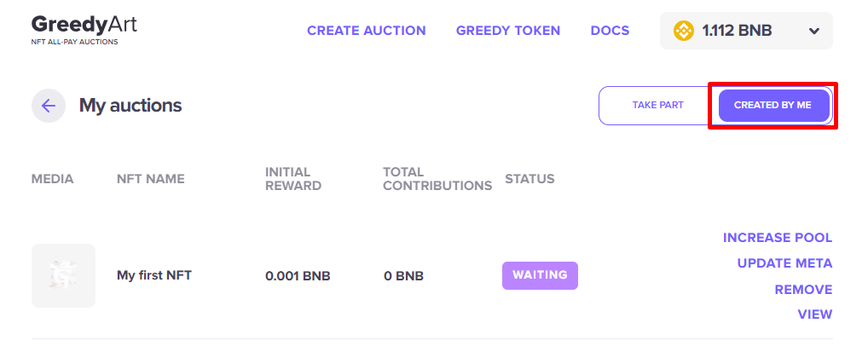Click the INITIAL REWARD column header
This screenshot has height=346, width=868.
[293, 179]
